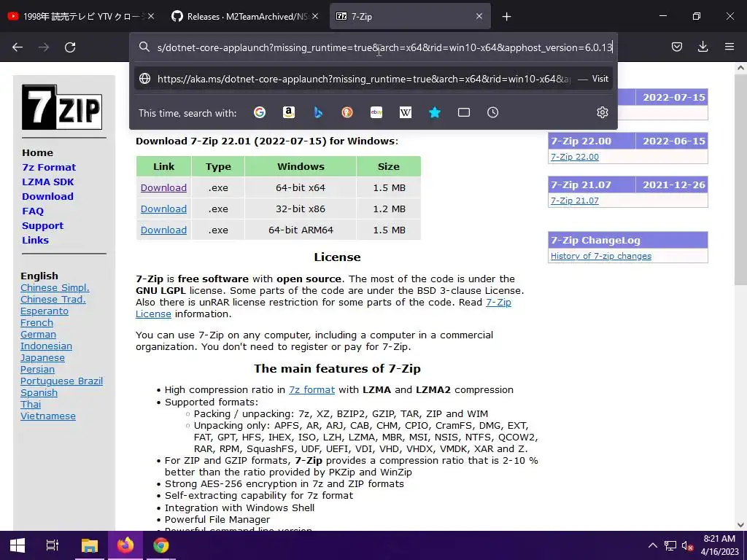Image resolution: width=747 pixels, height=560 pixels.
Task: Open the 7z format link in features
Action: (x=311, y=389)
